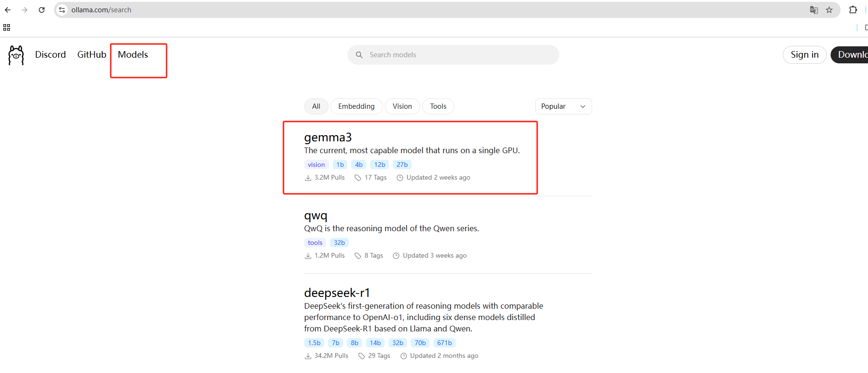Image resolution: width=868 pixels, height=373 pixels.
Task: Select the Vision filter
Action: (402, 106)
